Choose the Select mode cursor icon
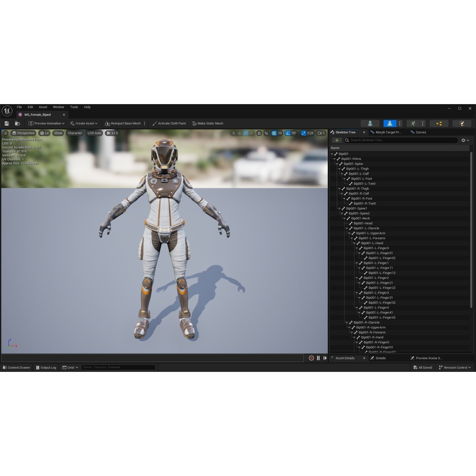Image resolution: width=476 pixels, height=476 pixels. pos(234,133)
